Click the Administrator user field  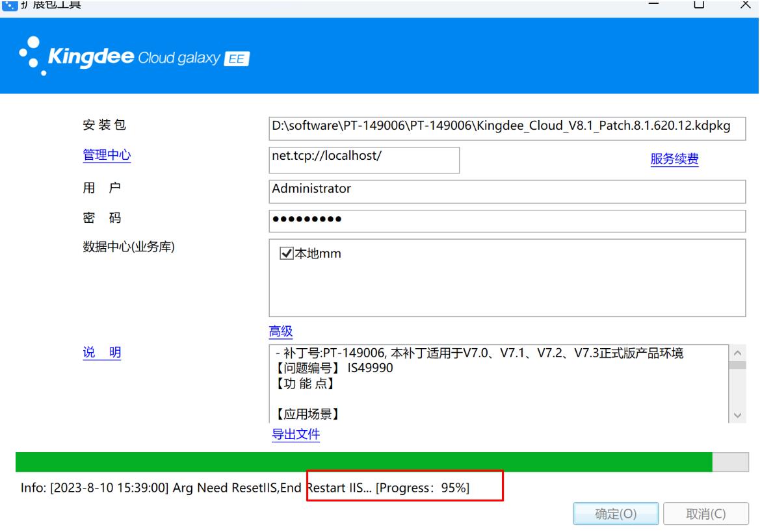(507, 192)
